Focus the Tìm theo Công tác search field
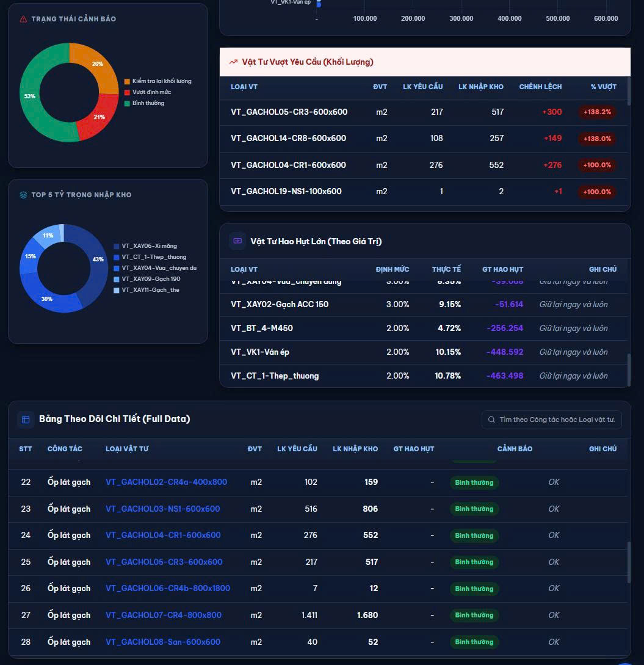 pos(552,420)
